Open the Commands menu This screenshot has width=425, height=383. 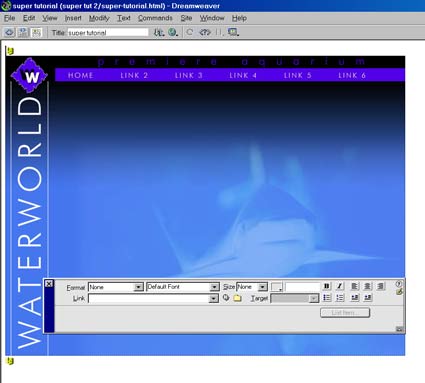tap(155, 18)
